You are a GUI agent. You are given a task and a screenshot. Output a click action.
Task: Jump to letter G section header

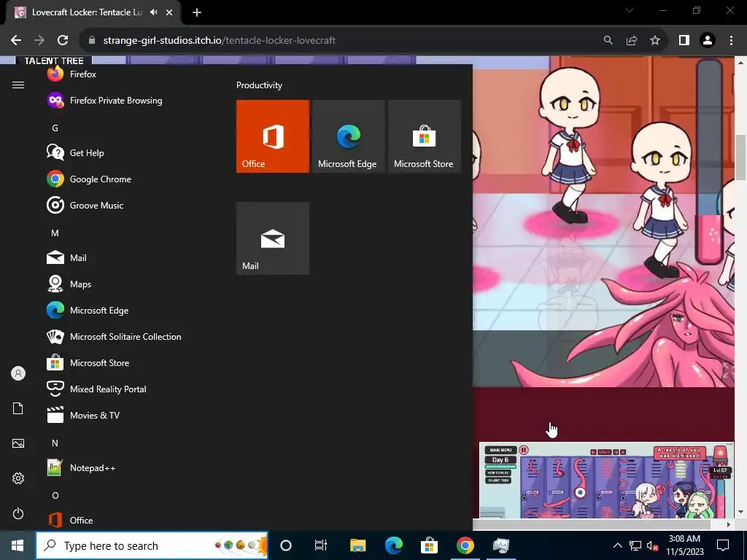(x=55, y=128)
